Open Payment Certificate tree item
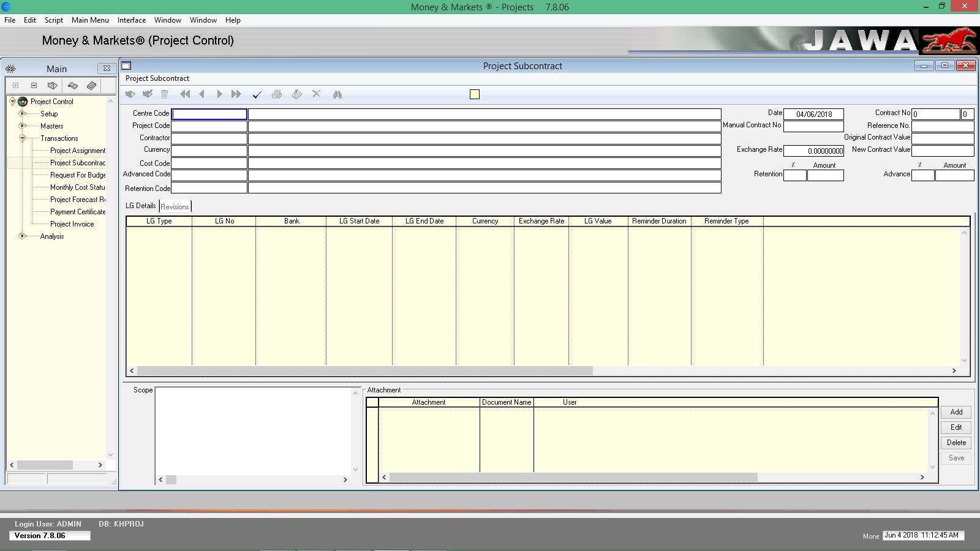 click(x=78, y=212)
